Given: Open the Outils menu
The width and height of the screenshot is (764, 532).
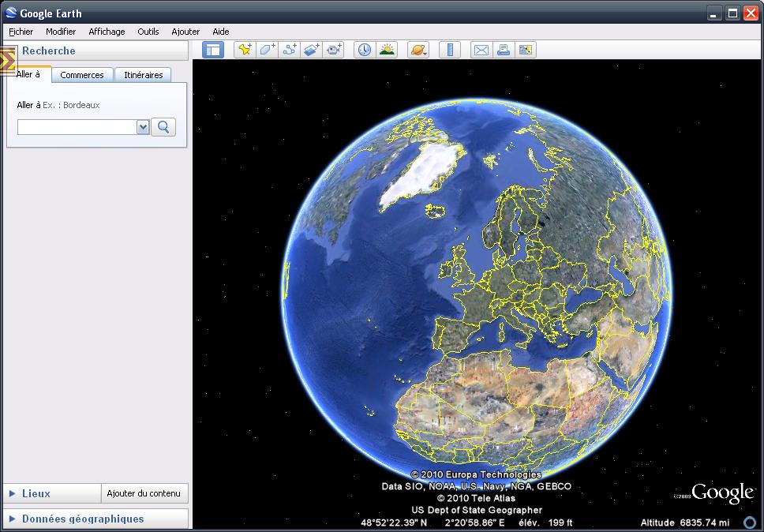Looking at the screenshot, I should 148,32.
